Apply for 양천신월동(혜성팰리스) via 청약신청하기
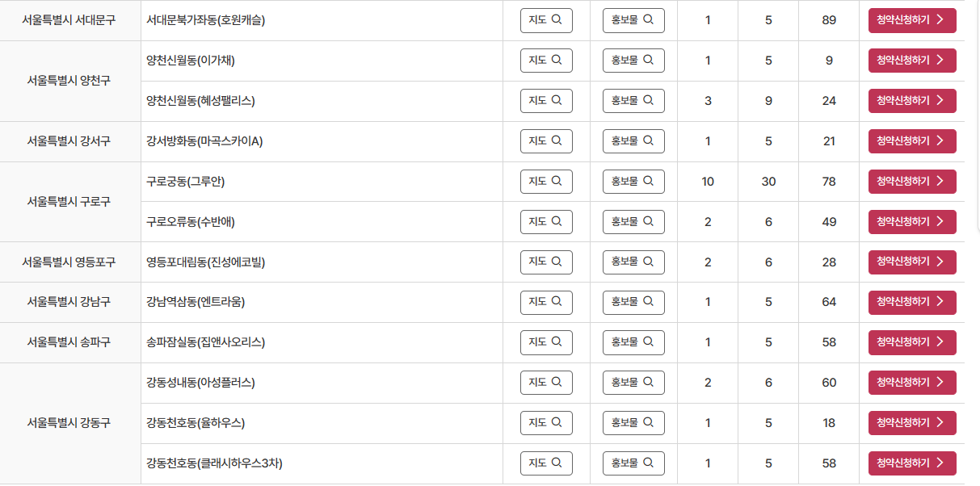Viewport: 980px width, 486px height. pos(912,101)
